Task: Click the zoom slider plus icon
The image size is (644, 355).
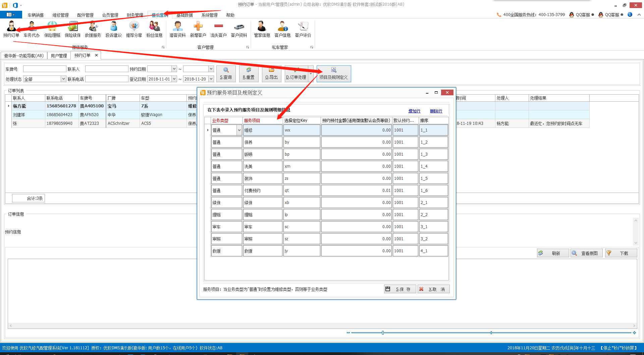Action: coord(634,333)
